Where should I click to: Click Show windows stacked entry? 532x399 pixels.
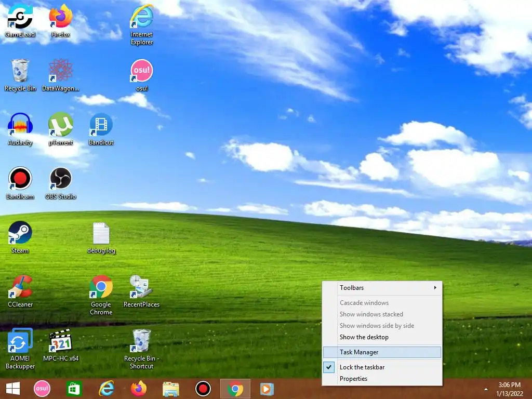click(382, 314)
